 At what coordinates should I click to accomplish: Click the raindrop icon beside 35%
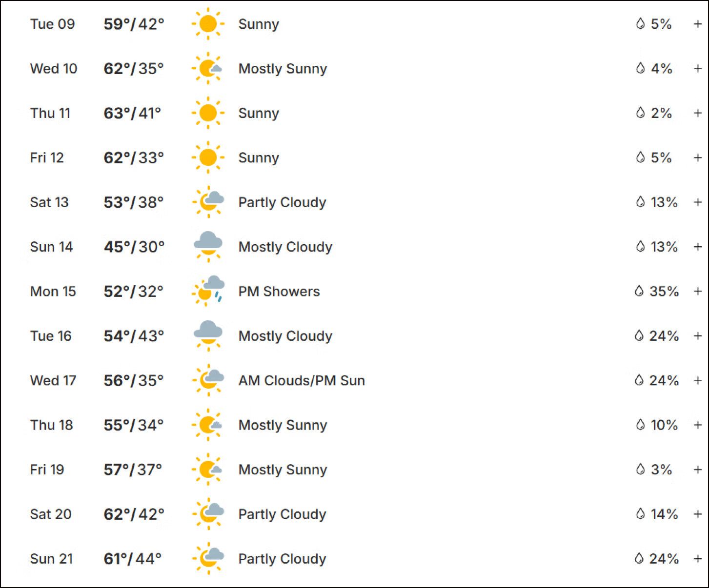639,291
